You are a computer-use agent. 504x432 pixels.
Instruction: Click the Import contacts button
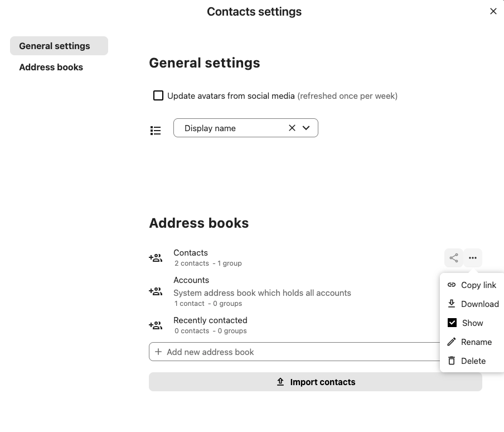(316, 382)
